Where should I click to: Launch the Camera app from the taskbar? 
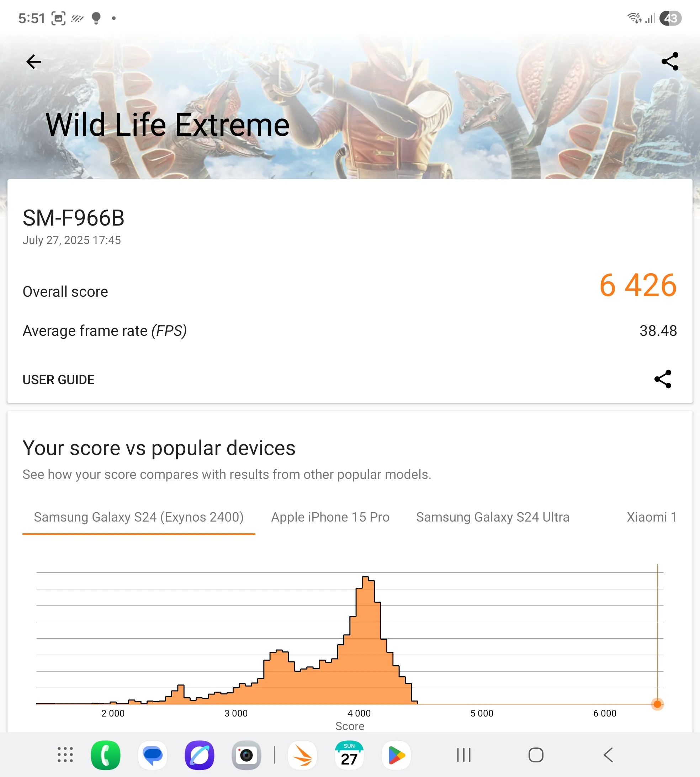tap(246, 755)
